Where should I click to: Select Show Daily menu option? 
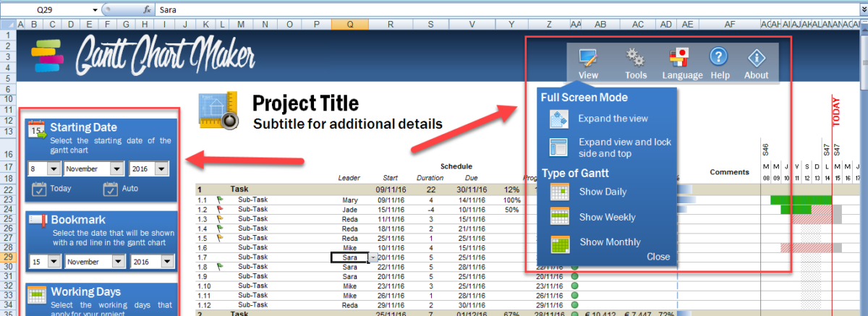602,192
